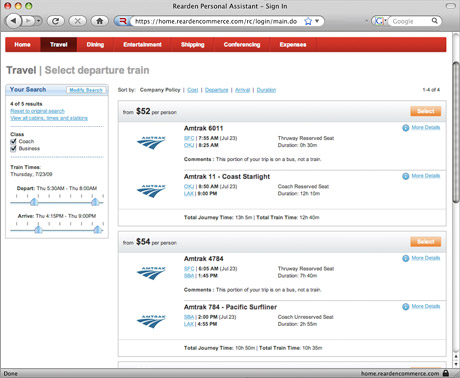The width and height of the screenshot is (460, 378).
Task: Click the browser Forward button
Action: (28, 21)
